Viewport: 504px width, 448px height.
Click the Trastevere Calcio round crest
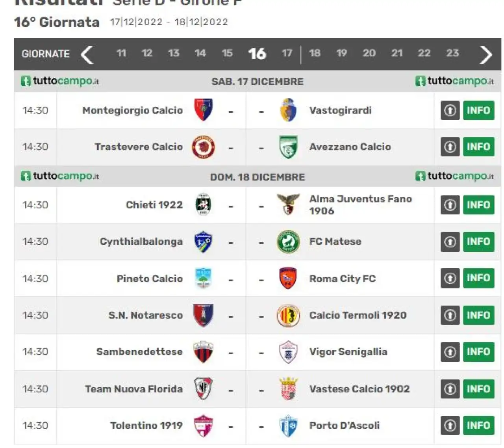tap(203, 147)
